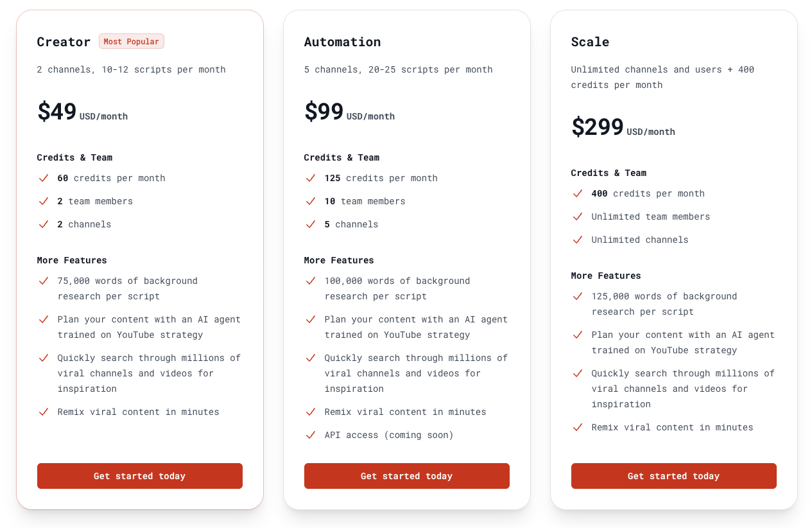Click checkmark next to 75,000 words research
812x528 pixels.
coord(44,281)
